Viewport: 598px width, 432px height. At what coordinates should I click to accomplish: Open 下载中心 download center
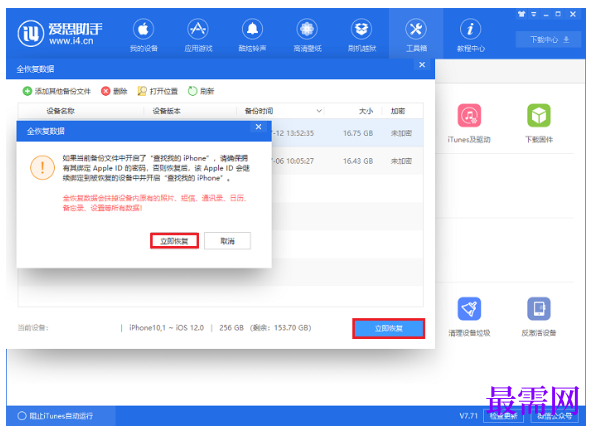click(548, 40)
